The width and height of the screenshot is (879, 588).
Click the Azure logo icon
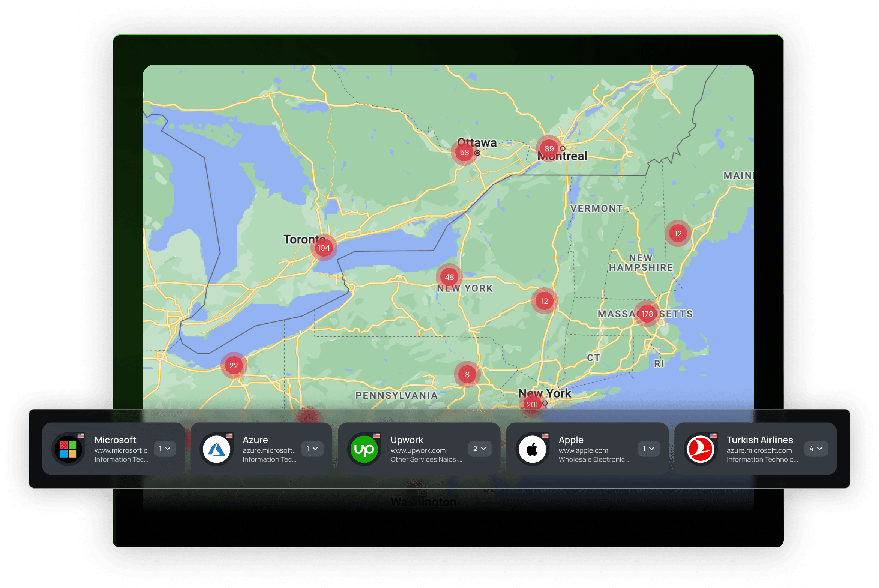click(x=216, y=449)
